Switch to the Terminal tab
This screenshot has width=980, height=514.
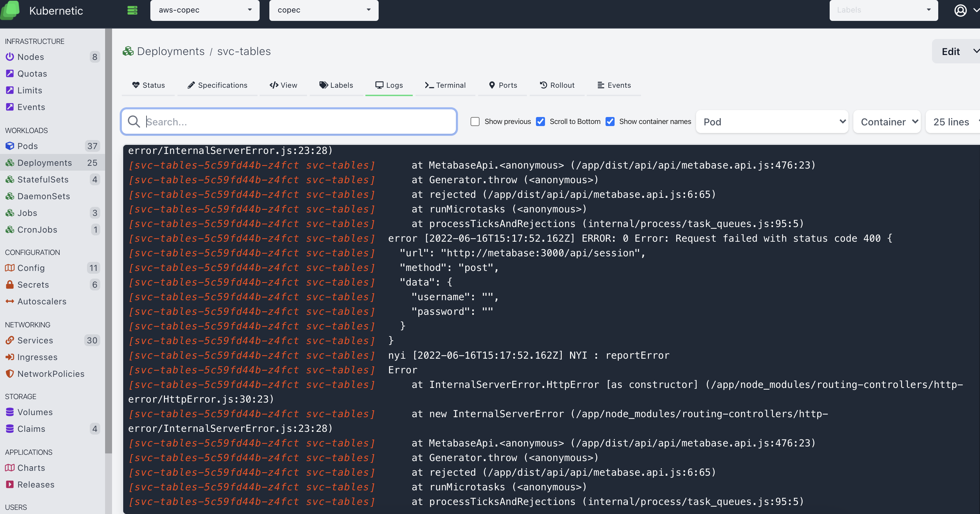(x=445, y=85)
